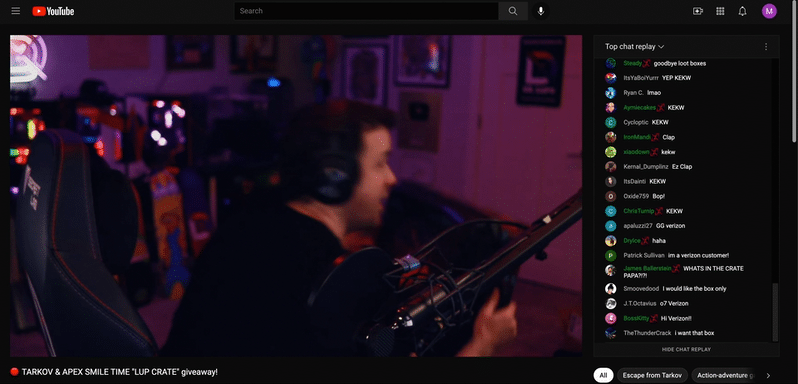Click message 'YEP KEKW'

pos(676,78)
